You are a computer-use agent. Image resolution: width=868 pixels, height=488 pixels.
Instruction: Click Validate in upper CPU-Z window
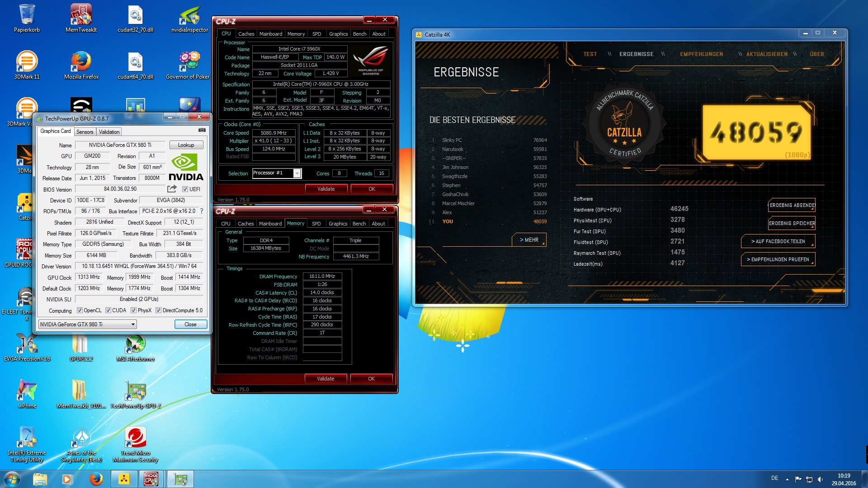[326, 189]
